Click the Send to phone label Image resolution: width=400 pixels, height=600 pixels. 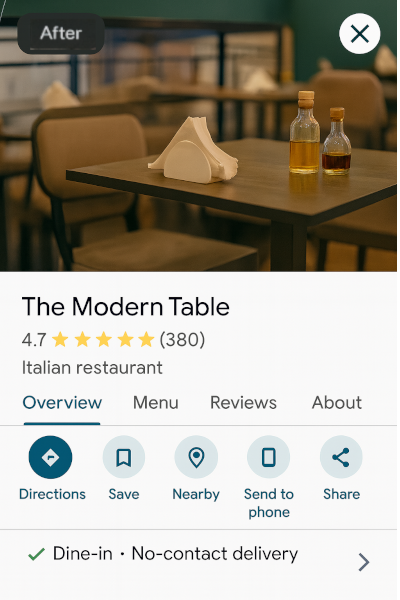click(269, 503)
